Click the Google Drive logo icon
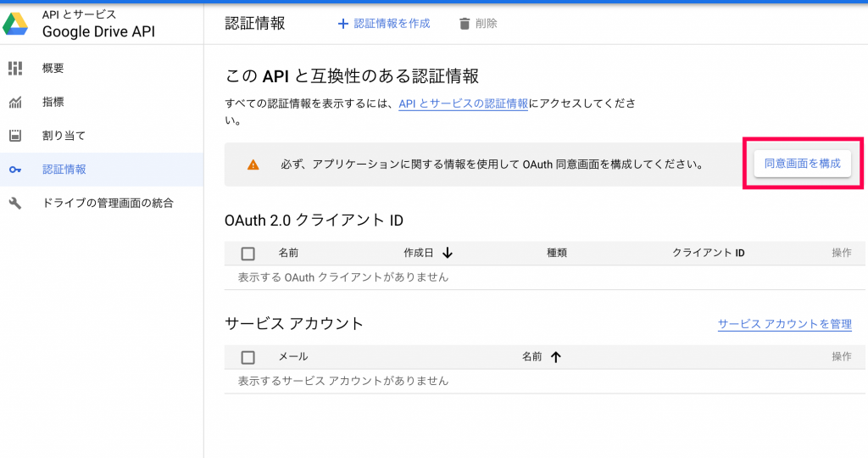This screenshot has height=458, width=868. click(x=15, y=25)
